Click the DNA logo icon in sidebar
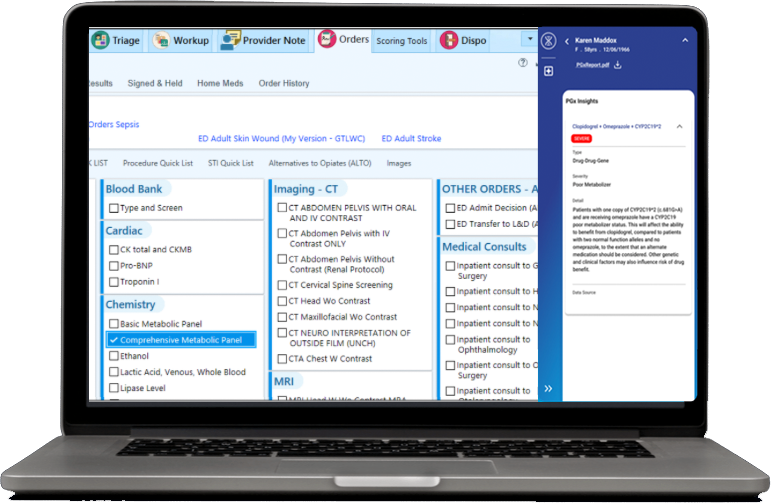 coord(548,42)
